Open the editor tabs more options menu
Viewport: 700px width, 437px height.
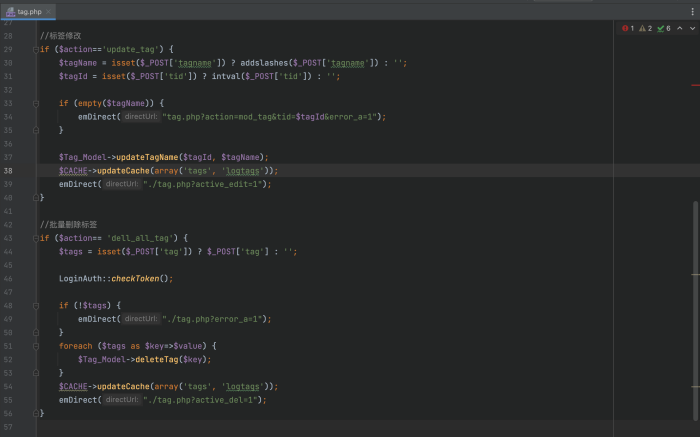(692, 12)
